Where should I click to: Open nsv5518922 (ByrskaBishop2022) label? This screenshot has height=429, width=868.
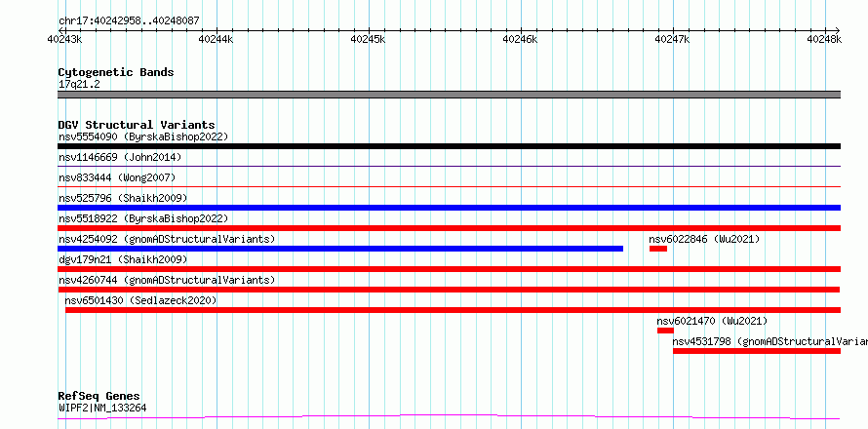point(143,218)
